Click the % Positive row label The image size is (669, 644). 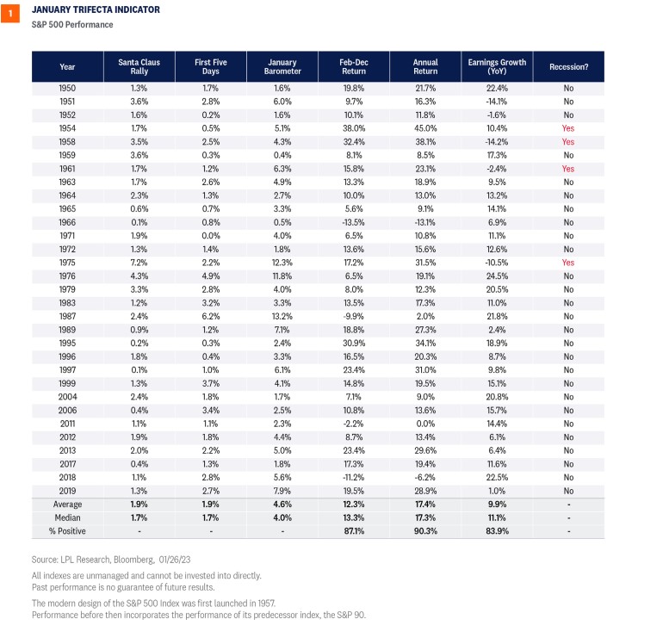[67, 531]
